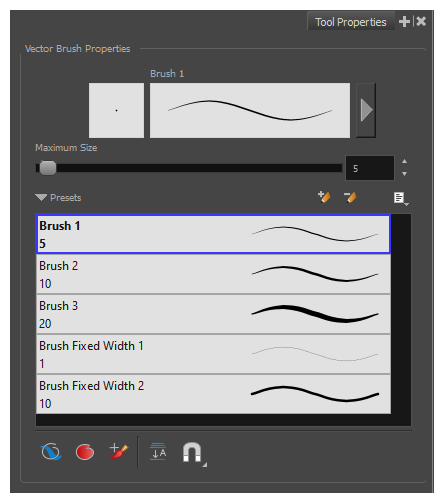Choose the Brush Fixed Width 1 preset
Image resolution: width=444 pixels, height=503 pixels.
point(213,354)
